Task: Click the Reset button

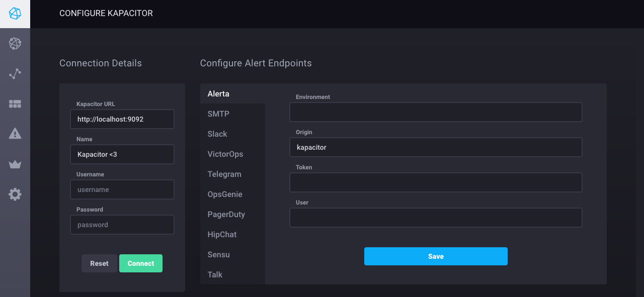Action: pyautogui.click(x=99, y=263)
